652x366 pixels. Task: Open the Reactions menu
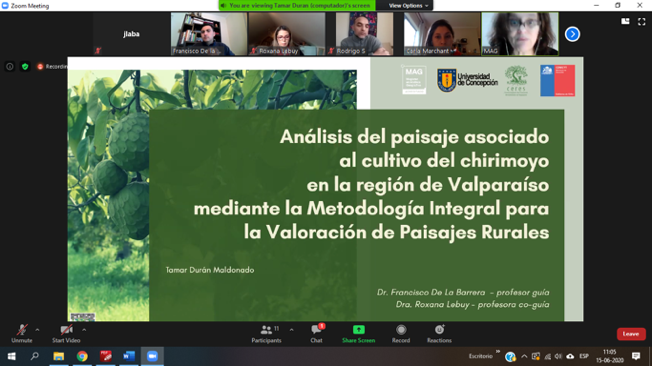coord(439,334)
